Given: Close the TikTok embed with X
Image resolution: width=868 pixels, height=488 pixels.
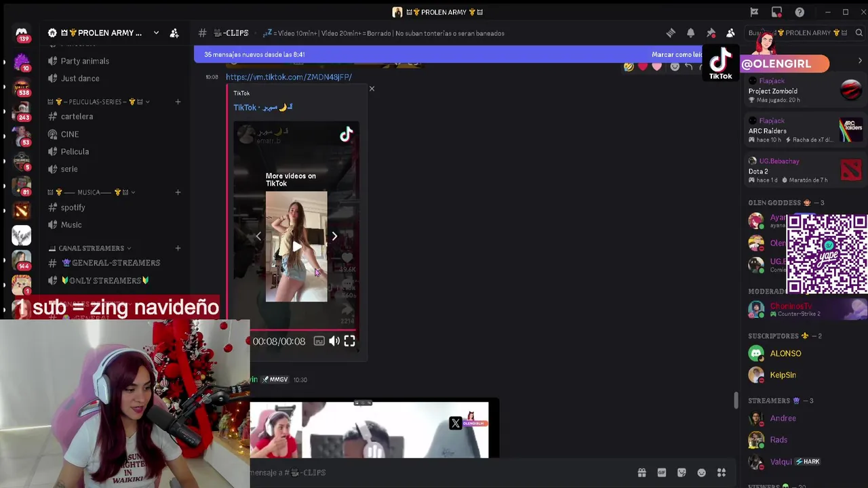Looking at the screenshot, I should point(372,89).
